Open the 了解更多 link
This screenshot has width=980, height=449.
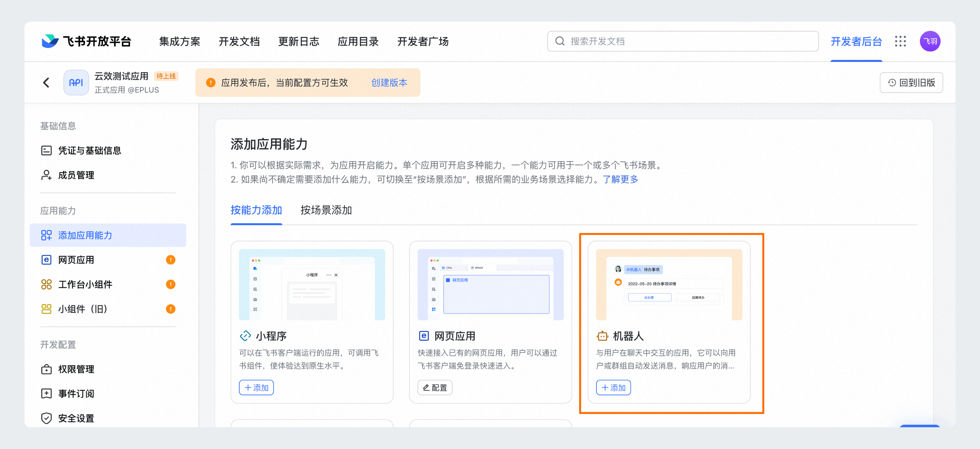(x=621, y=180)
